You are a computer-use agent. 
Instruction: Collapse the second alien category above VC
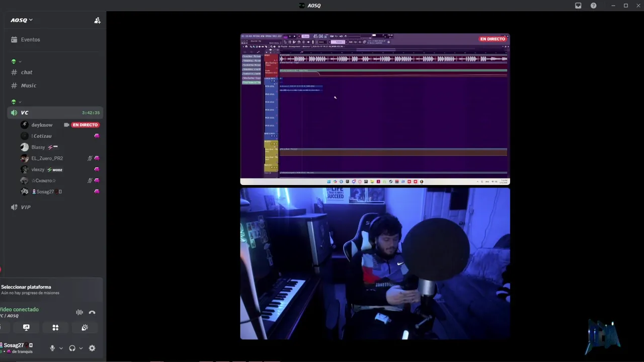(16, 102)
